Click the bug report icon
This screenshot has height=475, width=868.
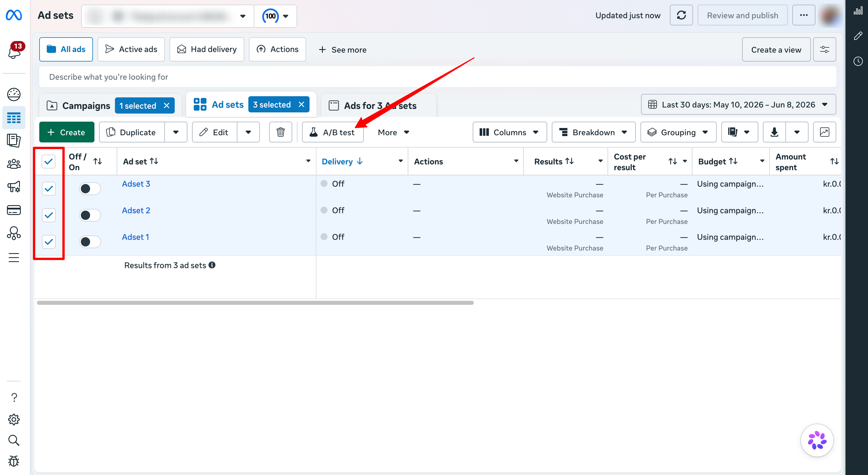coord(14,461)
